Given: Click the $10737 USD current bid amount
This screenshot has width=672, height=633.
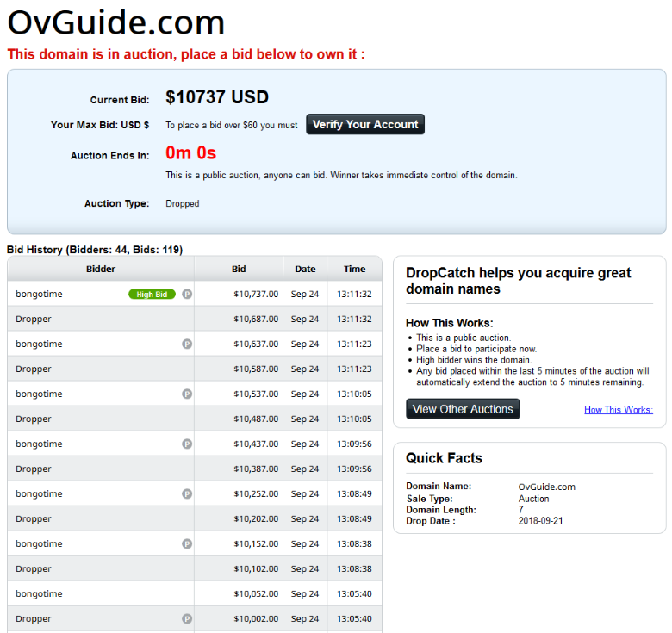Looking at the screenshot, I should click(x=217, y=97).
